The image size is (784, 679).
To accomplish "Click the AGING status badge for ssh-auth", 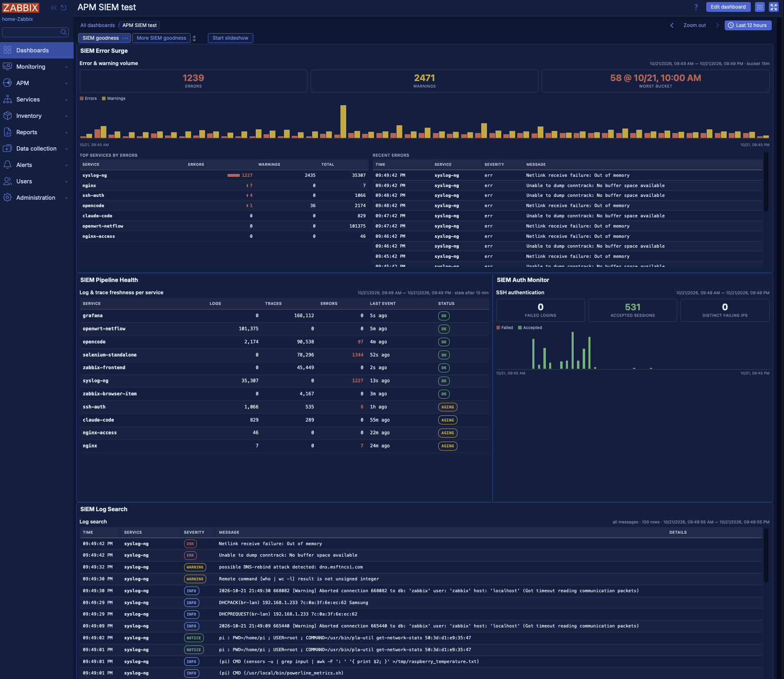I will [448, 407].
